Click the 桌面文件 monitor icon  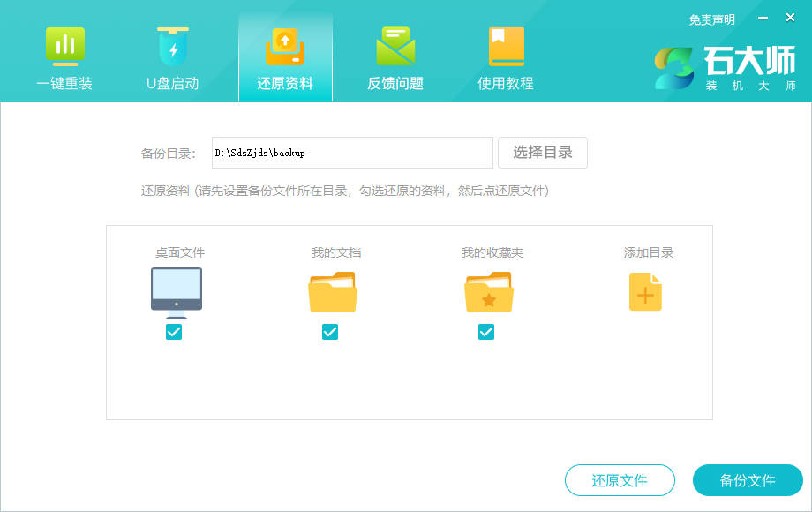(176, 292)
